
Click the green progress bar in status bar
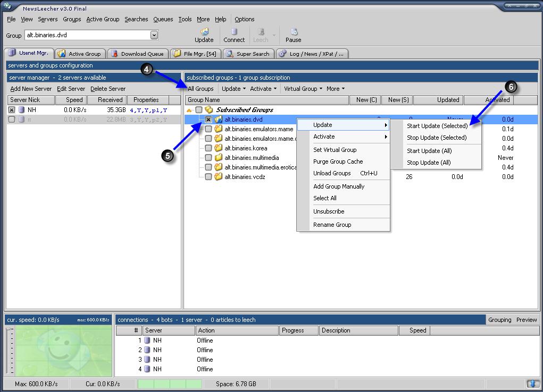click(170, 384)
